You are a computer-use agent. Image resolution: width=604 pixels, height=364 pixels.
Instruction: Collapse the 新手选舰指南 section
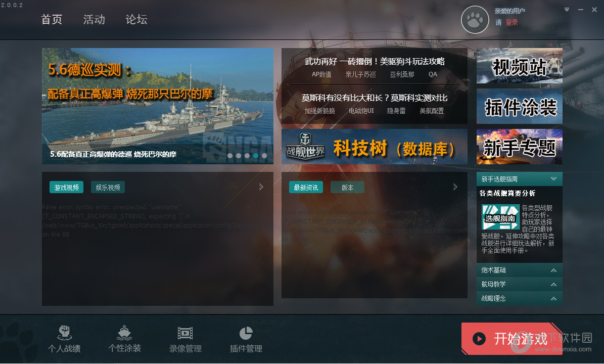[553, 179]
